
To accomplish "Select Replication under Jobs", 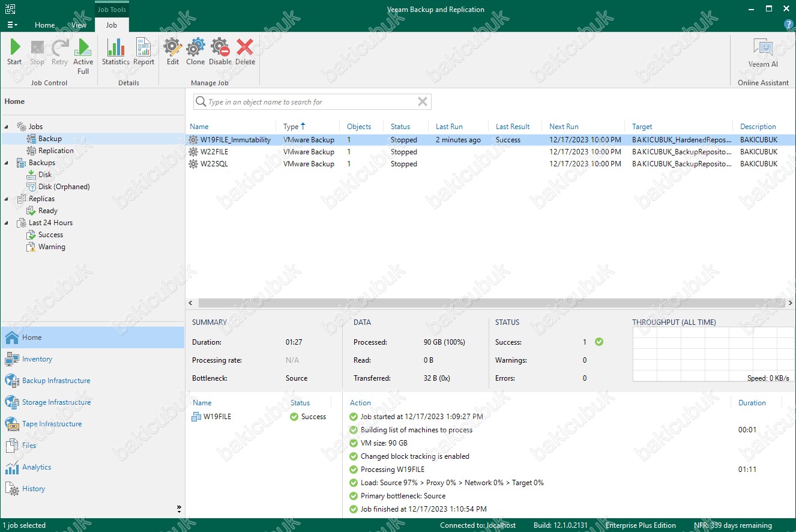I will coord(56,151).
